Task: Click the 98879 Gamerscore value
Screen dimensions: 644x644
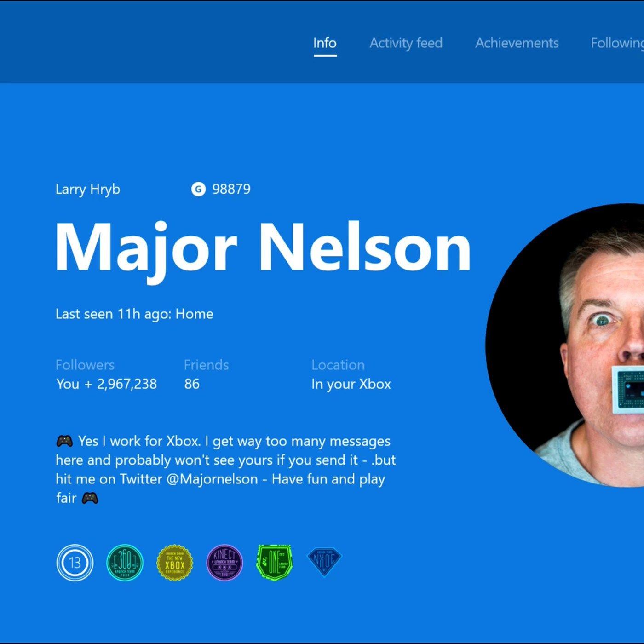Action: click(x=231, y=189)
